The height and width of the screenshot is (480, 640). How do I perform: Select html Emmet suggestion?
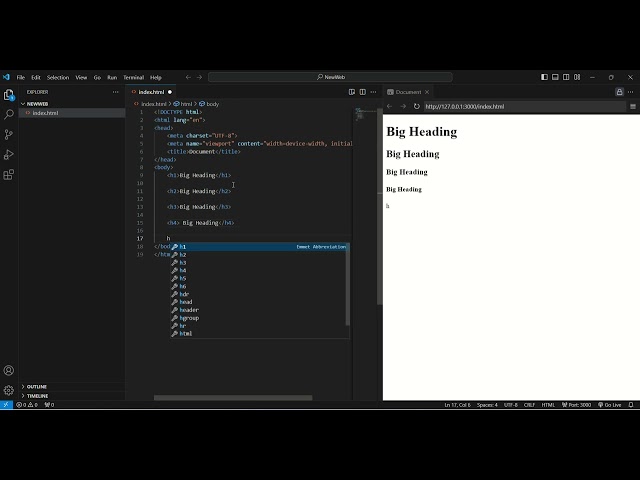click(x=260, y=333)
